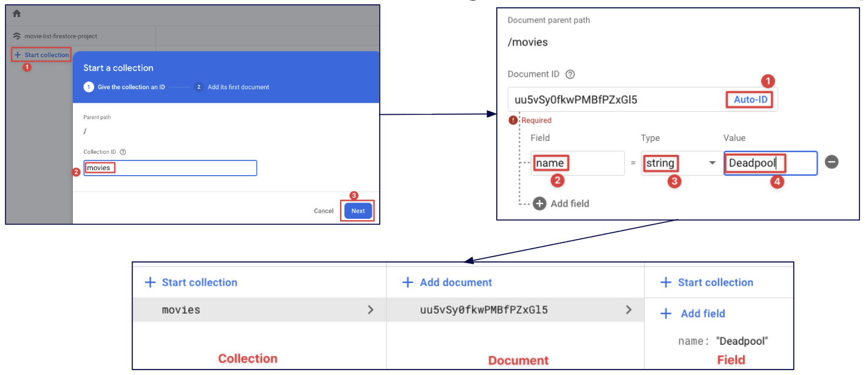This screenshot has width=868, height=375.
Task: Click the Next button in Start a collection dialog
Action: (x=357, y=210)
